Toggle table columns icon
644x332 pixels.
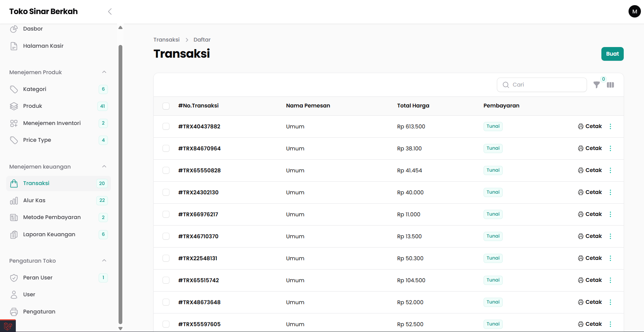pos(610,85)
